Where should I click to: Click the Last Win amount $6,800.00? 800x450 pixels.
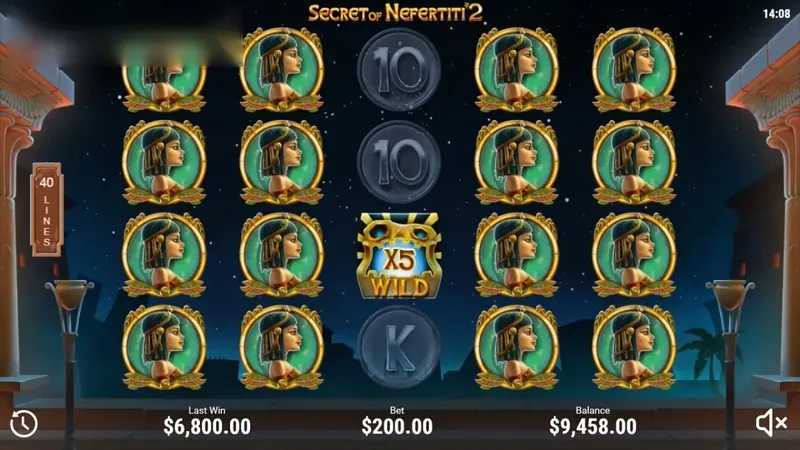coord(207,426)
